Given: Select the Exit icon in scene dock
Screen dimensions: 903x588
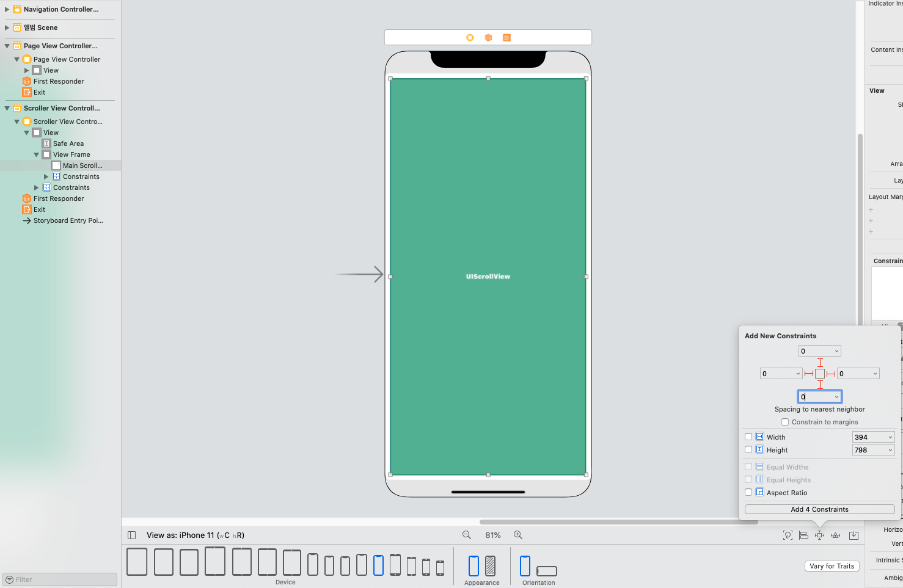Looking at the screenshot, I should tap(506, 37).
